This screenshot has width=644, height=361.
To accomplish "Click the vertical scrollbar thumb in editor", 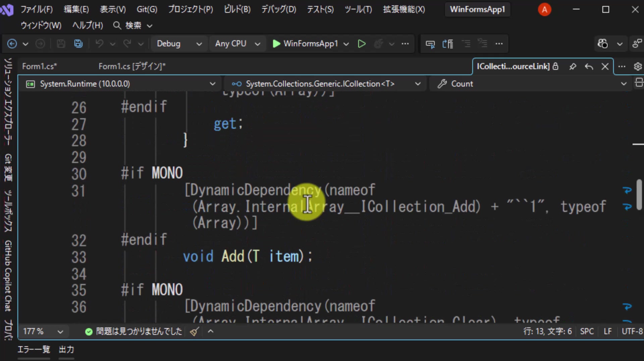I will (639, 195).
